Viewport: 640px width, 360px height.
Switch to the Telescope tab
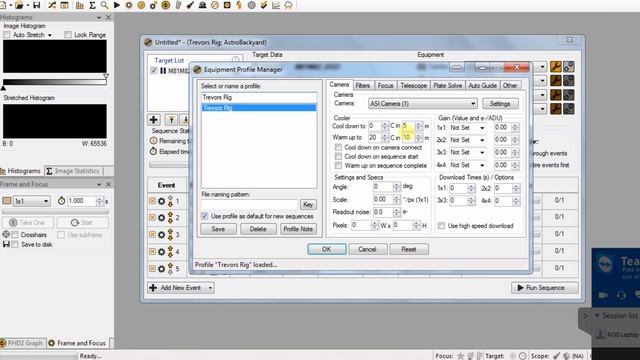tap(413, 85)
